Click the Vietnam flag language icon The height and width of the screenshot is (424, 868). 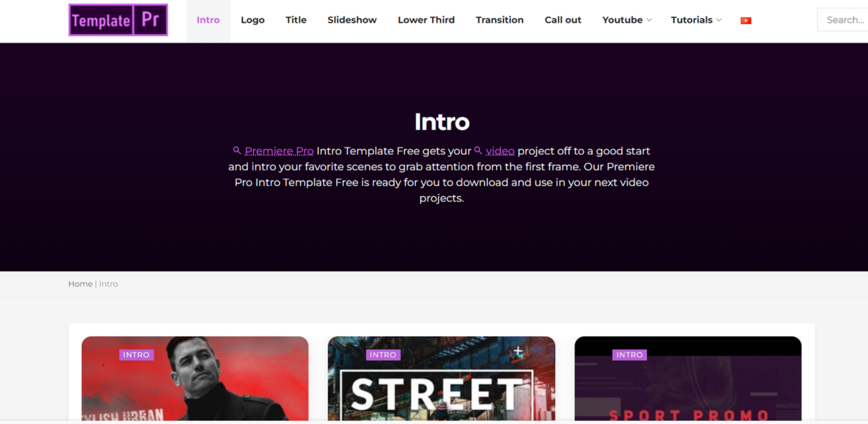[x=745, y=20]
